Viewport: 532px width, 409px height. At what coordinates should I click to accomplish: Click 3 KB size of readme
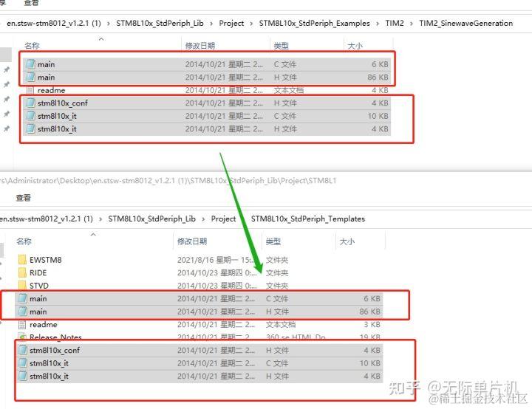(372, 325)
